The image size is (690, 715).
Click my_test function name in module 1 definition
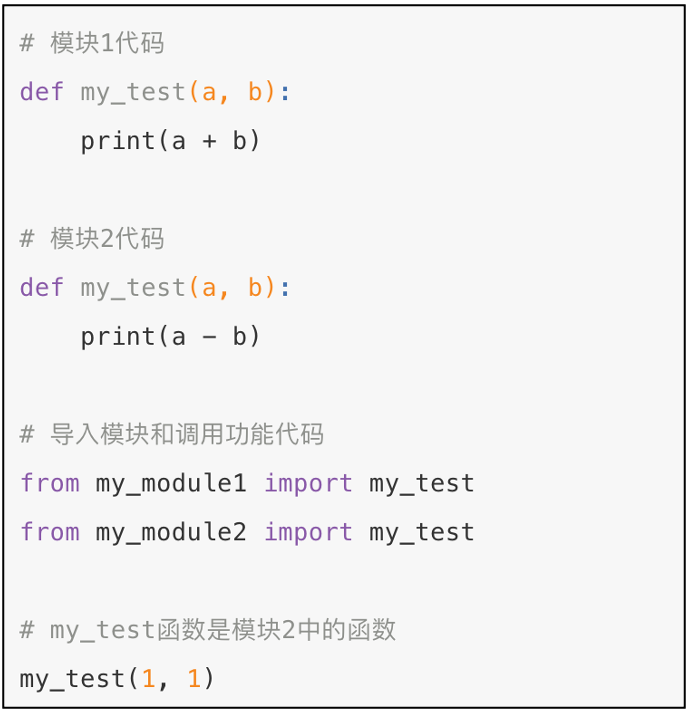(x=133, y=92)
